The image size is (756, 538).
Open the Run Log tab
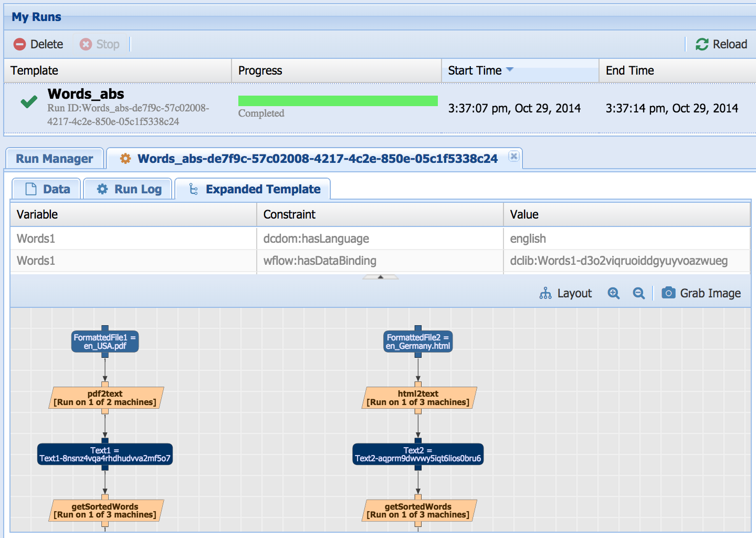point(129,189)
